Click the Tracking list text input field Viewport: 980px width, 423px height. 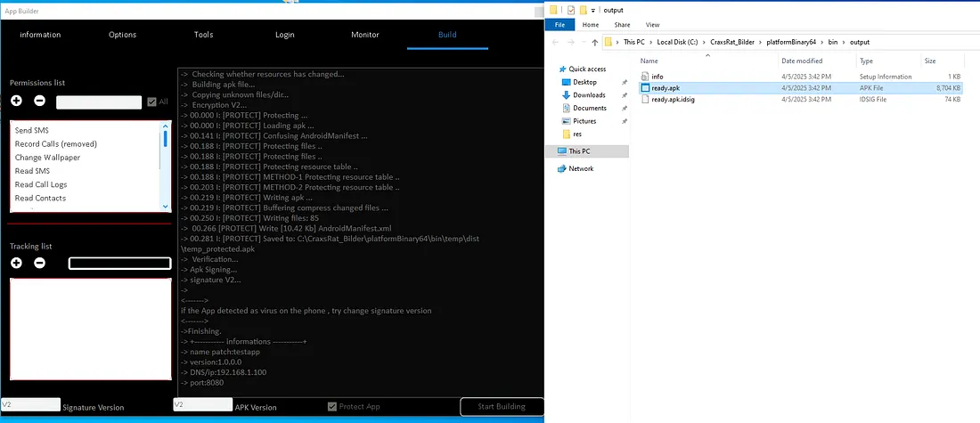pyautogui.click(x=119, y=264)
